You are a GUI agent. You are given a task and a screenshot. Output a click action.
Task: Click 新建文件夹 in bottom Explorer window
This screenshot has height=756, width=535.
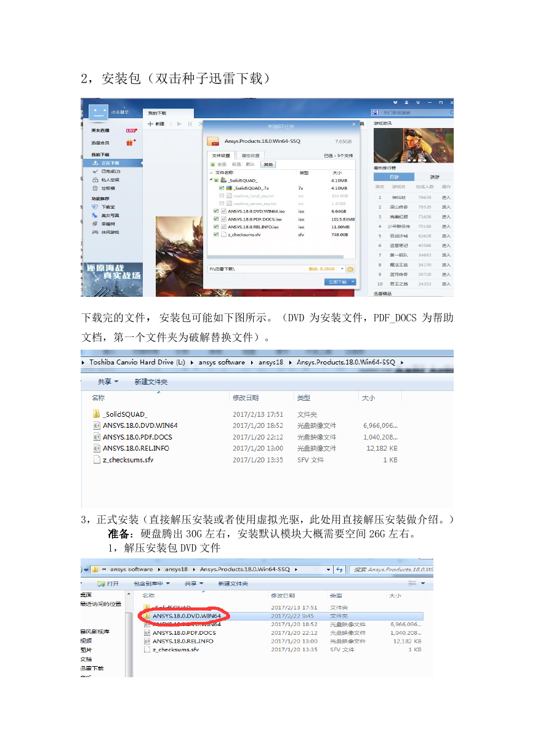click(233, 583)
